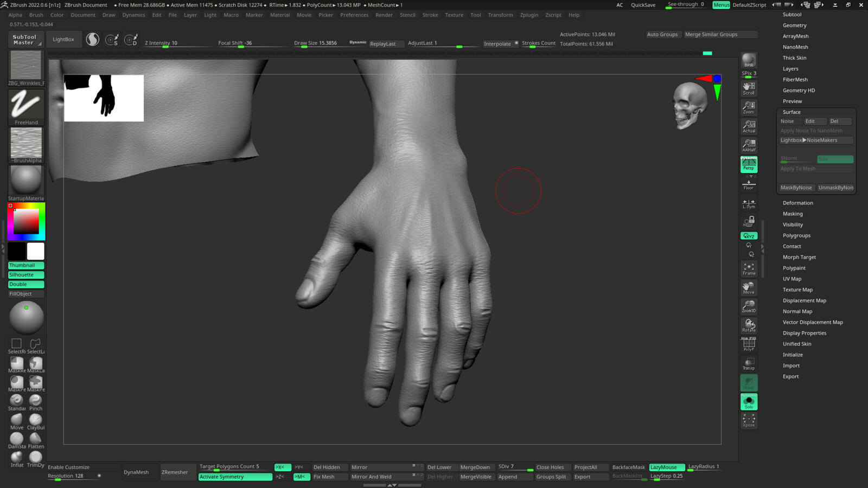Toggle PolyF polyframe display
This screenshot has height=488, width=868.
749,344
